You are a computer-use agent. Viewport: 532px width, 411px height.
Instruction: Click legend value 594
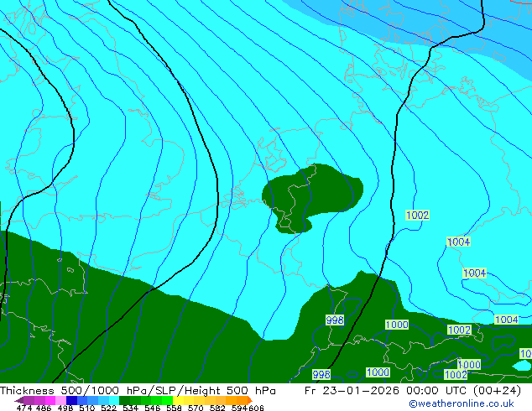[239, 408]
